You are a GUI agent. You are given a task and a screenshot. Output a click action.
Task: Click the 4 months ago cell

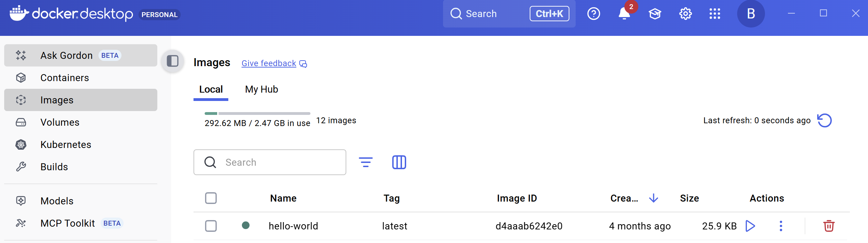pos(640,226)
